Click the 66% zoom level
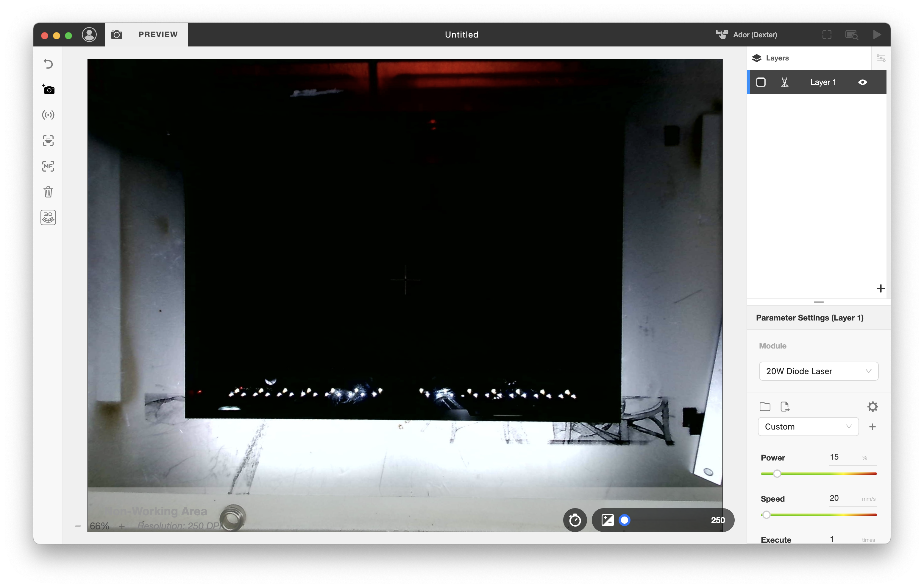The image size is (924, 588). point(100,526)
